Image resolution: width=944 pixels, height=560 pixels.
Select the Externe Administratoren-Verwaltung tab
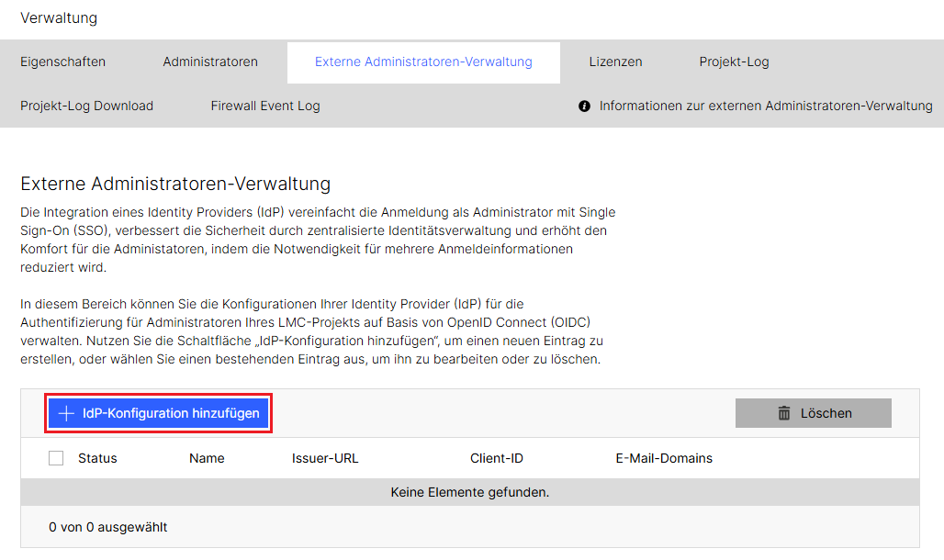[422, 62]
